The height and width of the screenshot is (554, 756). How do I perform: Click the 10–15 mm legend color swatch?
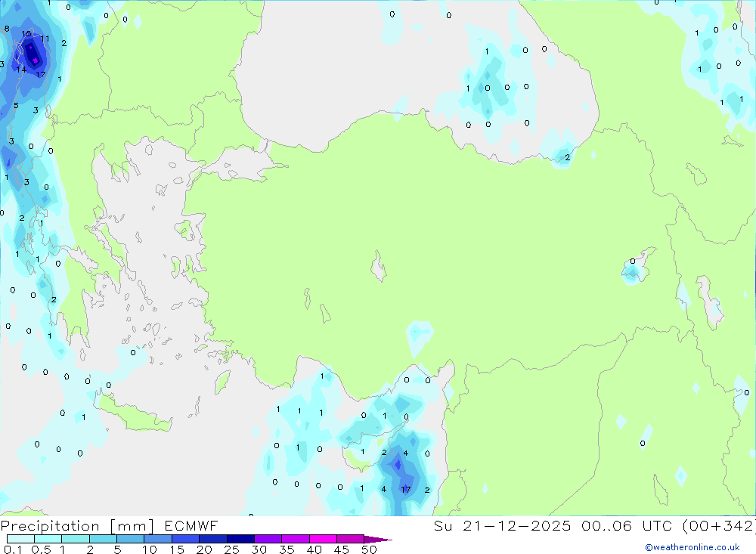click(x=158, y=539)
